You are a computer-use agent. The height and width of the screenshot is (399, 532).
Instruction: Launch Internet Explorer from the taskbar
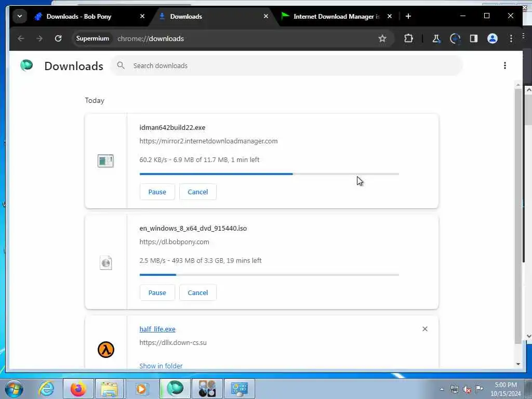click(46, 389)
